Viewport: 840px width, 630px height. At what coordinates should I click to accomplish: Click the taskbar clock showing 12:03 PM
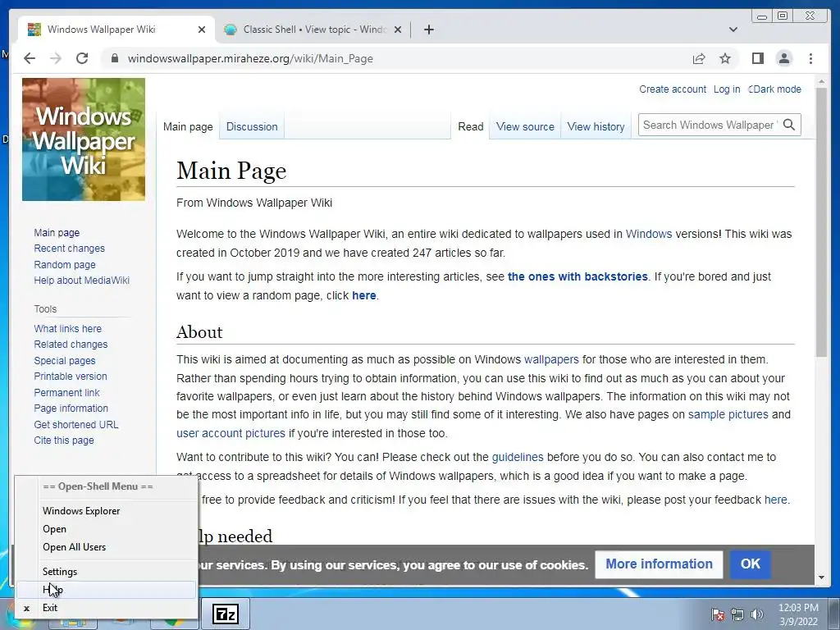point(797,614)
